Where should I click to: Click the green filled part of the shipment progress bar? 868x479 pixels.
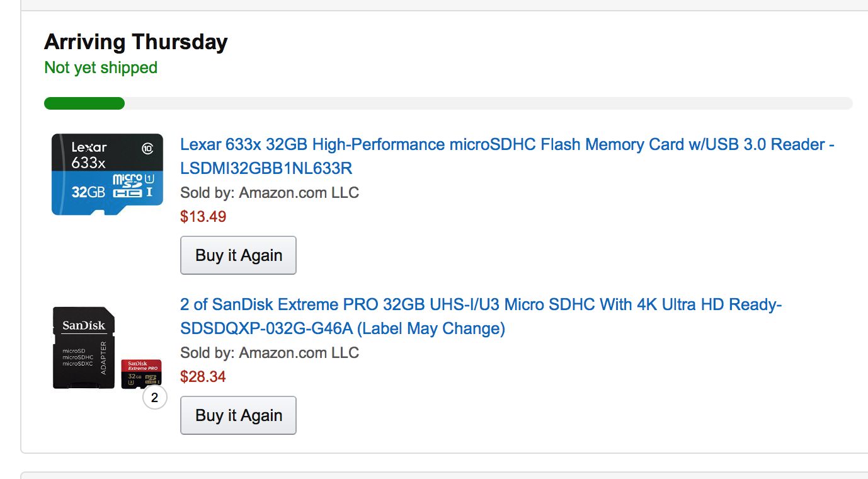(x=84, y=103)
